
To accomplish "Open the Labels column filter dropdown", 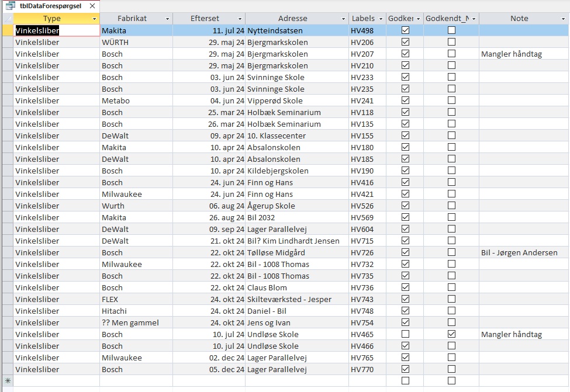I will point(381,19).
